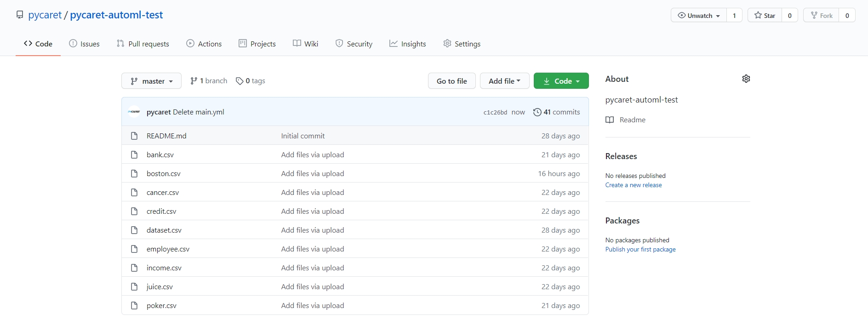Open the green Code dropdown
The image size is (868, 320).
pos(561,81)
